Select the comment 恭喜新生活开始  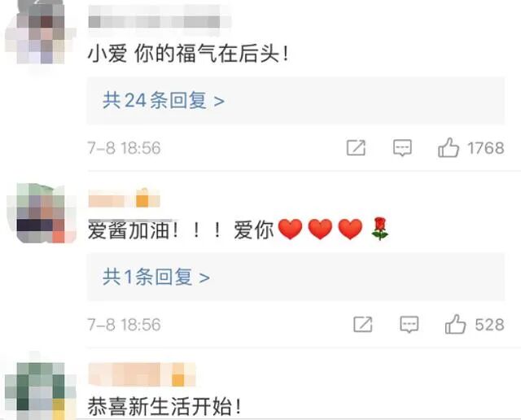pos(164,406)
